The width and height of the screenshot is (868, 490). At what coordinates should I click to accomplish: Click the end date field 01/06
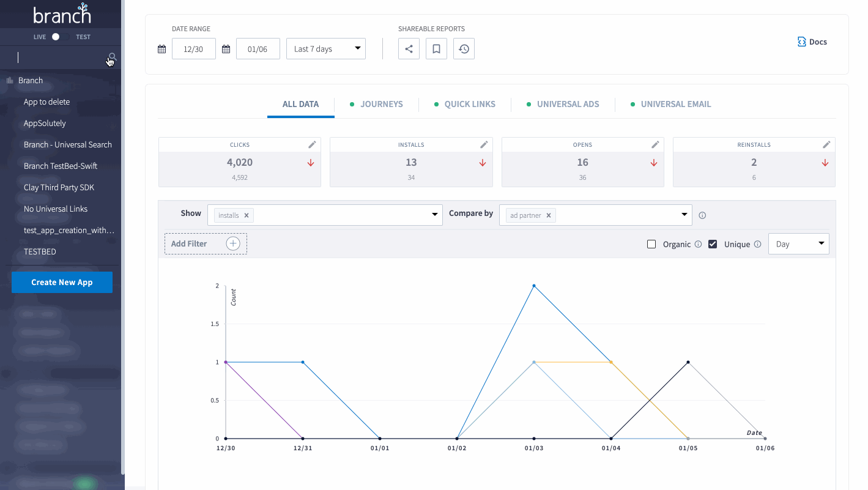(258, 49)
